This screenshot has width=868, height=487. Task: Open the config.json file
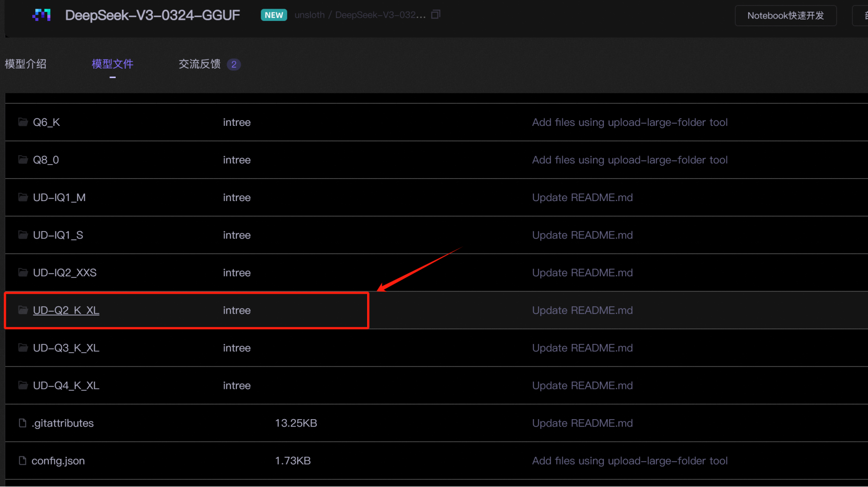(58, 461)
